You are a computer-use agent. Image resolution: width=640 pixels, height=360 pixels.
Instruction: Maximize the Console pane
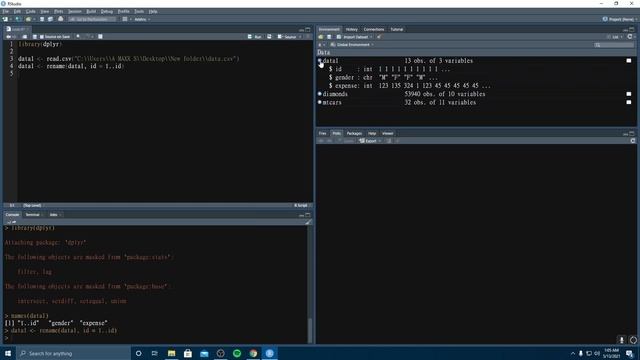point(308,215)
